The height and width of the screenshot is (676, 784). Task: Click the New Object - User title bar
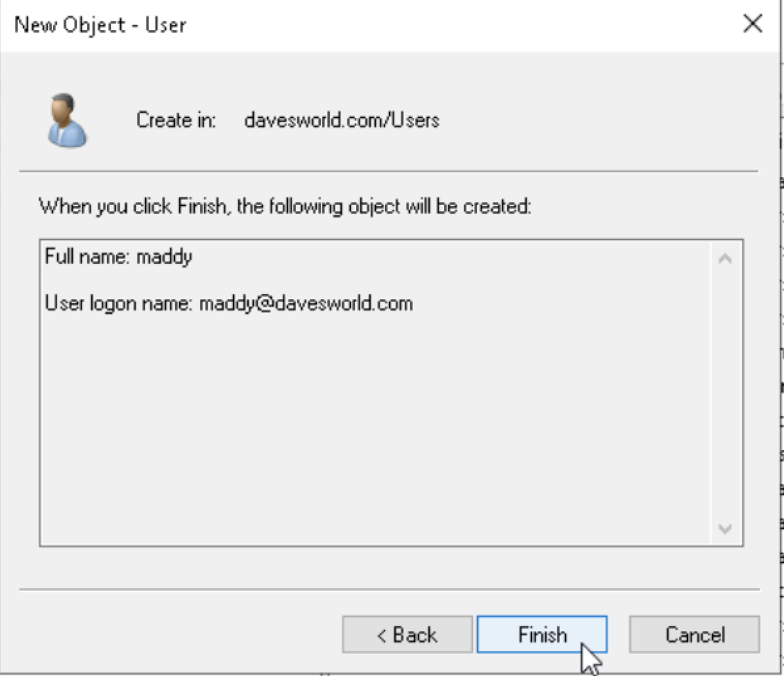(350, 25)
